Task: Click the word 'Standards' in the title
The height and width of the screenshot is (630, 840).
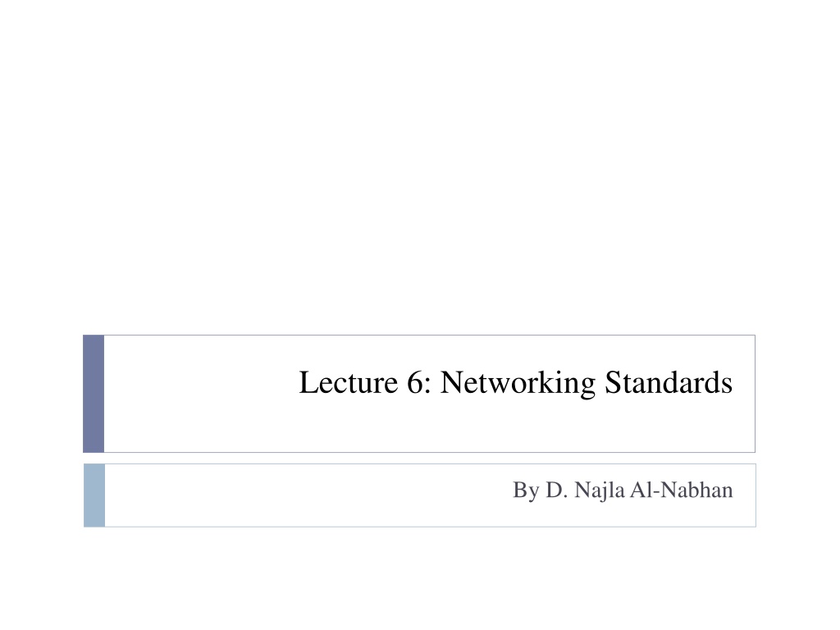Action: coord(669,382)
